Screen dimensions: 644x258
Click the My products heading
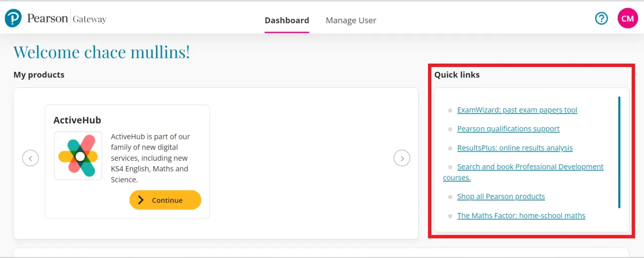click(39, 75)
